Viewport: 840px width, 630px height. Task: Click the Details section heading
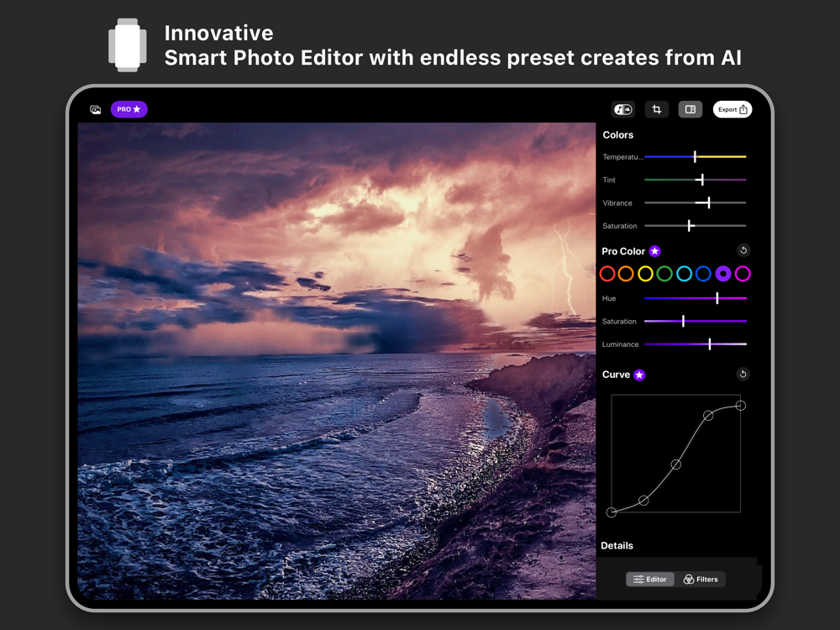click(x=617, y=545)
